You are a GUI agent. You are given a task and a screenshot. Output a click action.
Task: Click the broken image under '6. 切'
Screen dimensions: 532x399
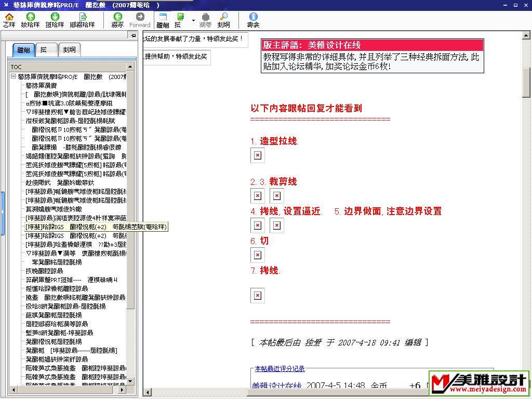point(258,255)
